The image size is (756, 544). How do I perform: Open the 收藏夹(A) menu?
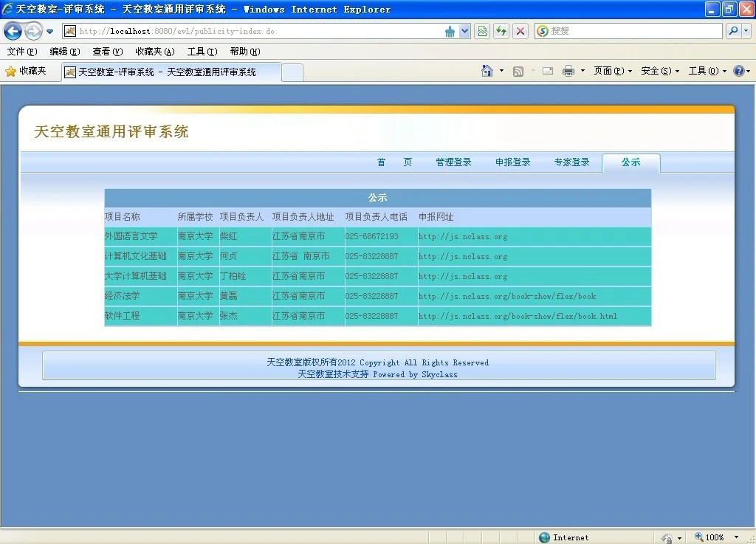pyautogui.click(x=155, y=52)
